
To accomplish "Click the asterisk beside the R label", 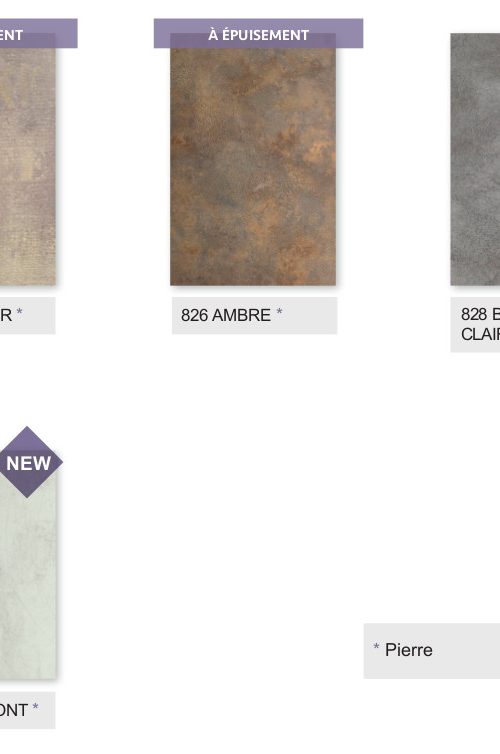I will [19, 313].
